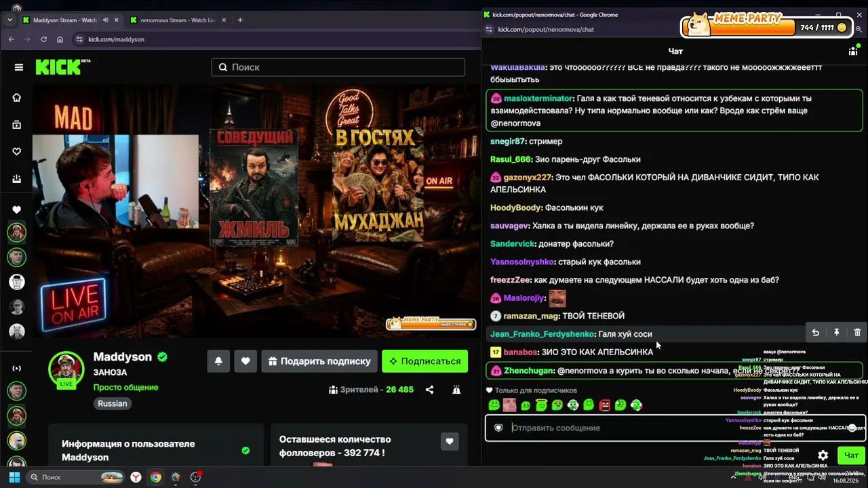Go back in the Maddyson browser window
868x488 pixels.
11,39
